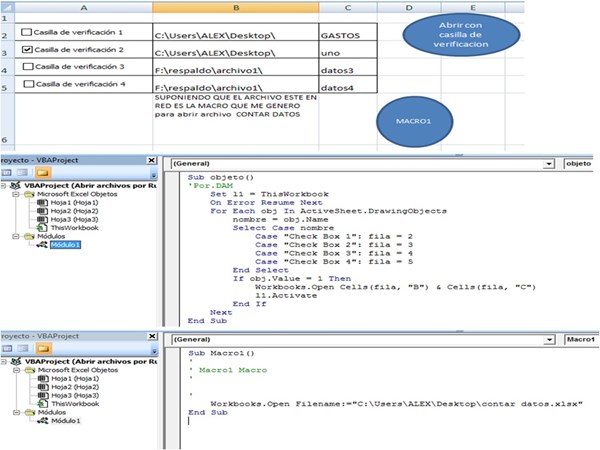The image size is (600, 450).
Task: Tick the Casilla de verificación 1 checkbox
Action: click(x=26, y=32)
